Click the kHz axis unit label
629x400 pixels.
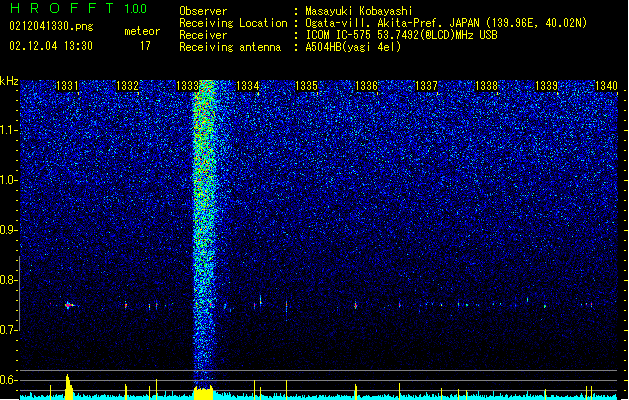point(9,81)
